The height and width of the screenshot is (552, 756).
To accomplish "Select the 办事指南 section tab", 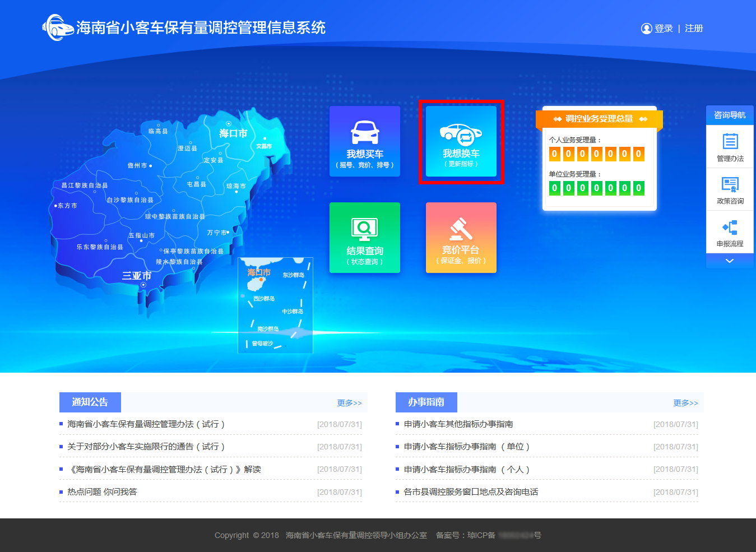I will click(426, 402).
